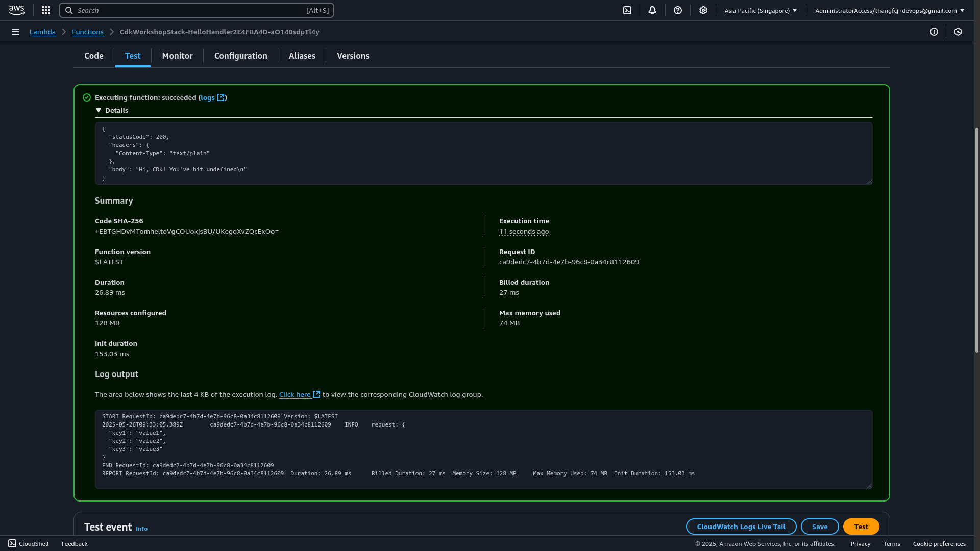Start CloudWatch Logs Live Tail

pyautogui.click(x=741, y=527)
